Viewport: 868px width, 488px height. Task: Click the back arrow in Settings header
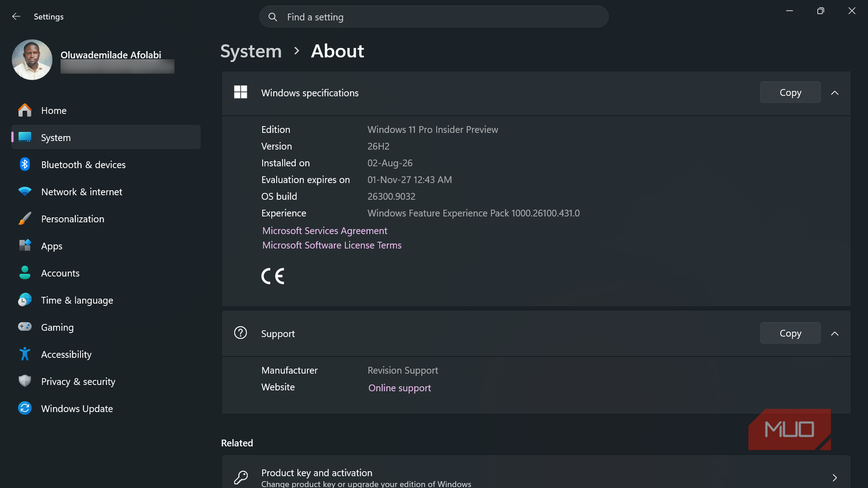coord(16,17)
